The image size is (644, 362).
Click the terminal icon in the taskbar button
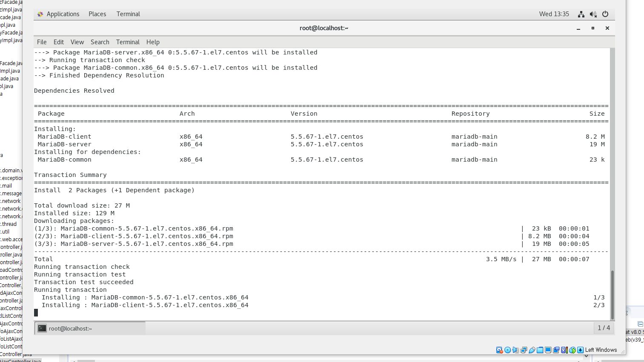coord(42,328)
